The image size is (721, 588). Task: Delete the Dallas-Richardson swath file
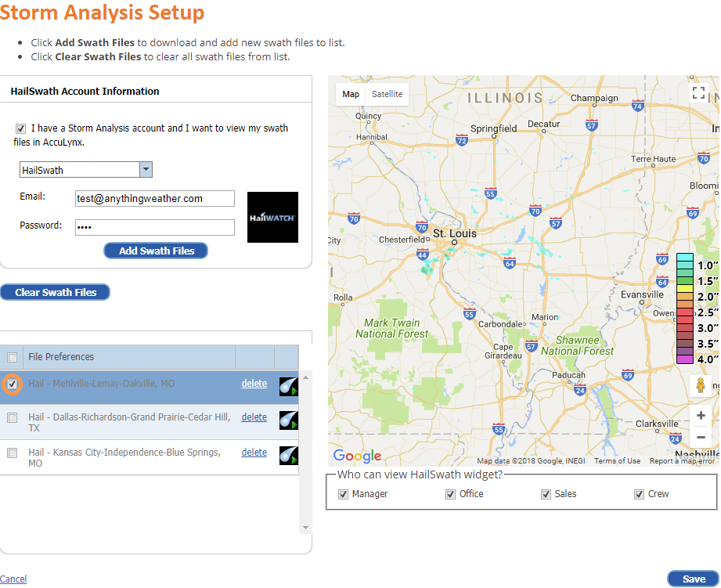254,417
